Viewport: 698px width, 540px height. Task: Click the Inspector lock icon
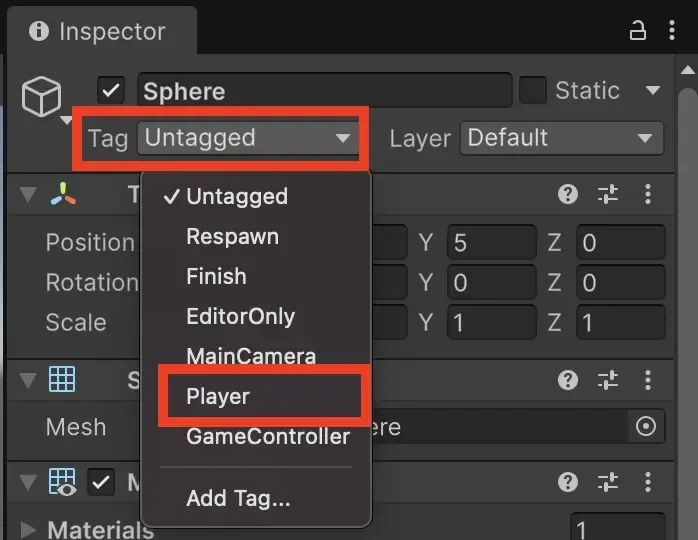pyautogui.click(x=637, y=31)
